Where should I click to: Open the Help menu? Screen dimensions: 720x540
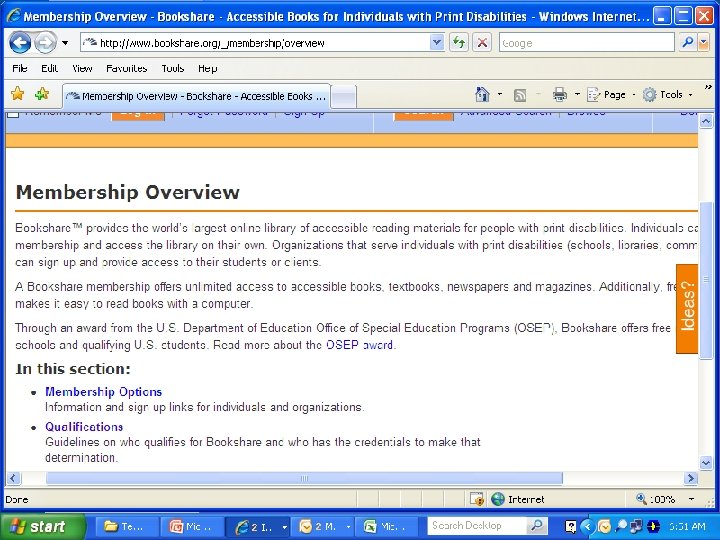[208, 68]
